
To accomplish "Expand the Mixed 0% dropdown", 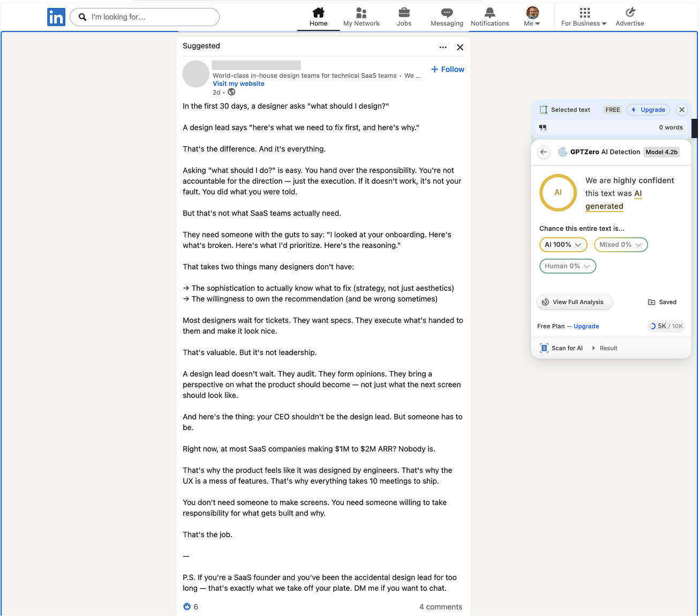I will click(621, 245).
